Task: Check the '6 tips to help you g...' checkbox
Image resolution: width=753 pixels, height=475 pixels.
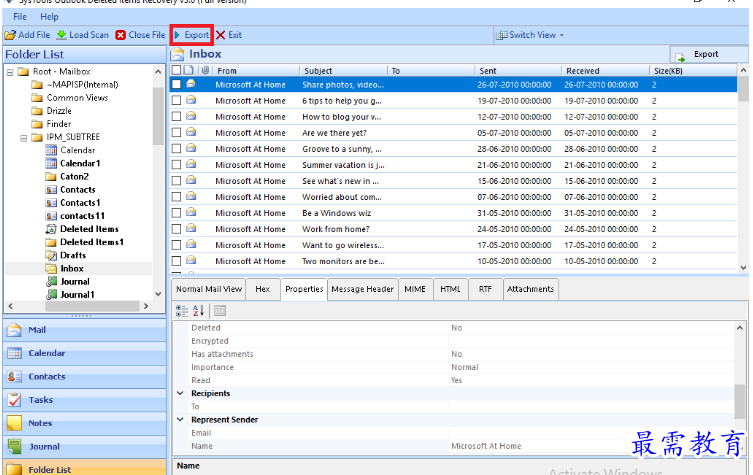Action: (176, 100)
